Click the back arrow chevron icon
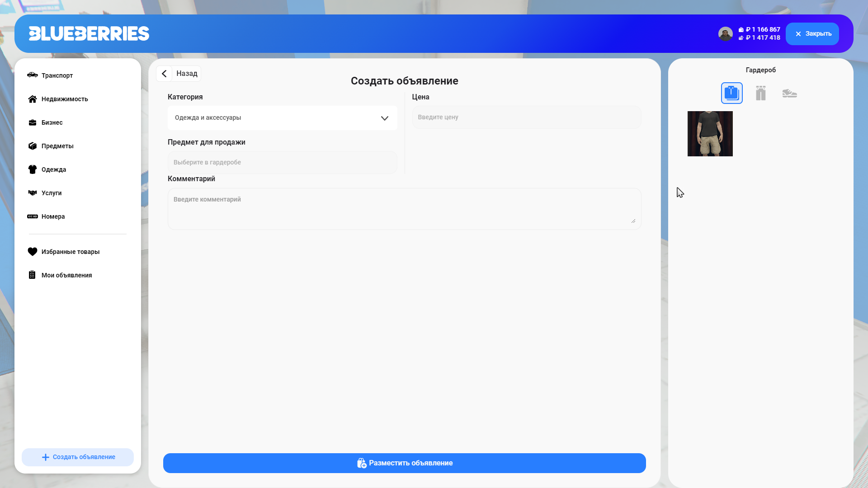 [164, 74]
